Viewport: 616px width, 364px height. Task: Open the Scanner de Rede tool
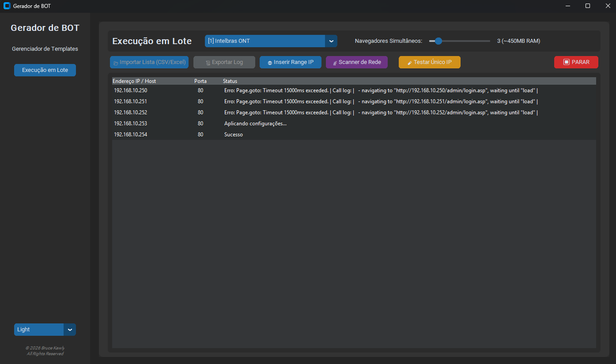pos(357,62)
